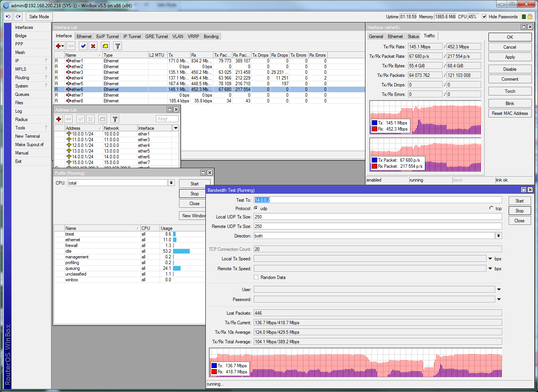Add a new address with the plus icon

tap(58, 119)
